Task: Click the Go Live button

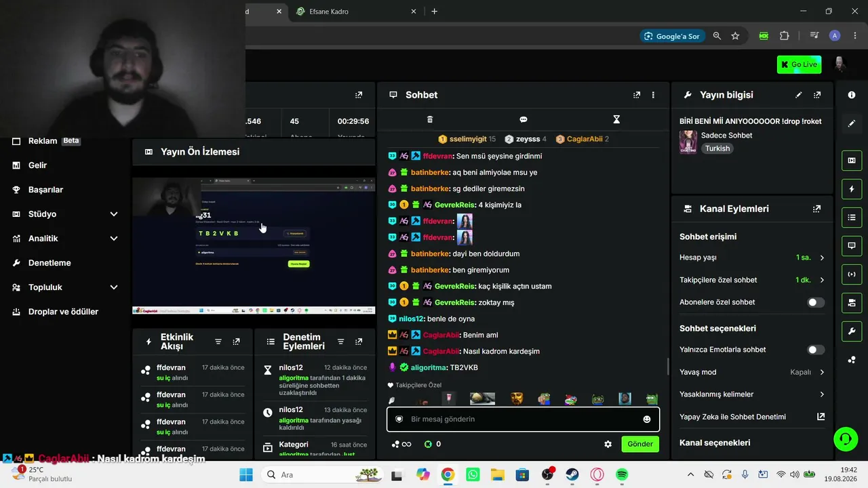Action: 799,64
